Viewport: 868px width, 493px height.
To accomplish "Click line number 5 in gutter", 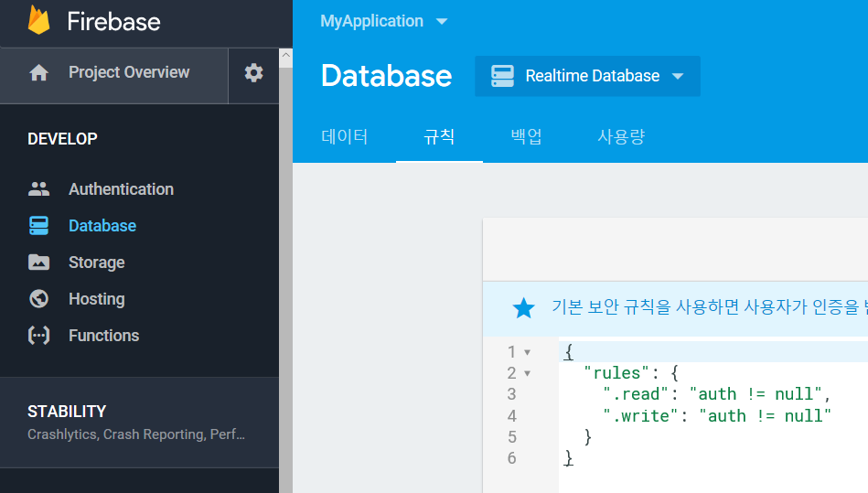I will point(511,437).
